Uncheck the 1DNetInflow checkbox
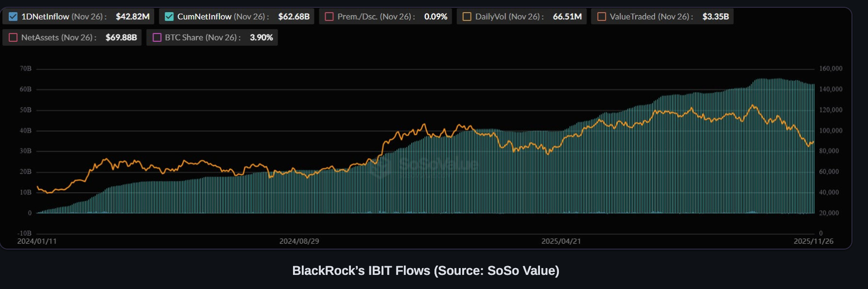868x289 pixels. tap(13, 17)
